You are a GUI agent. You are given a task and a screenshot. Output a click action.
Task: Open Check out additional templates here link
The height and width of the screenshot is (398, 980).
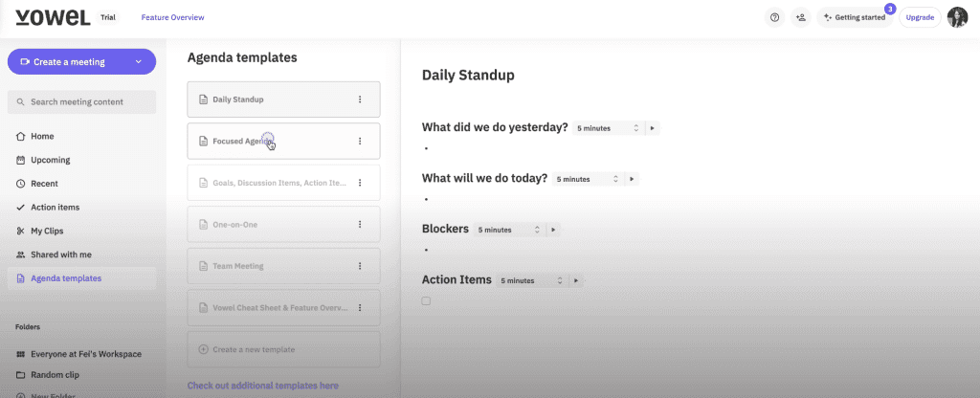[262, 386]
